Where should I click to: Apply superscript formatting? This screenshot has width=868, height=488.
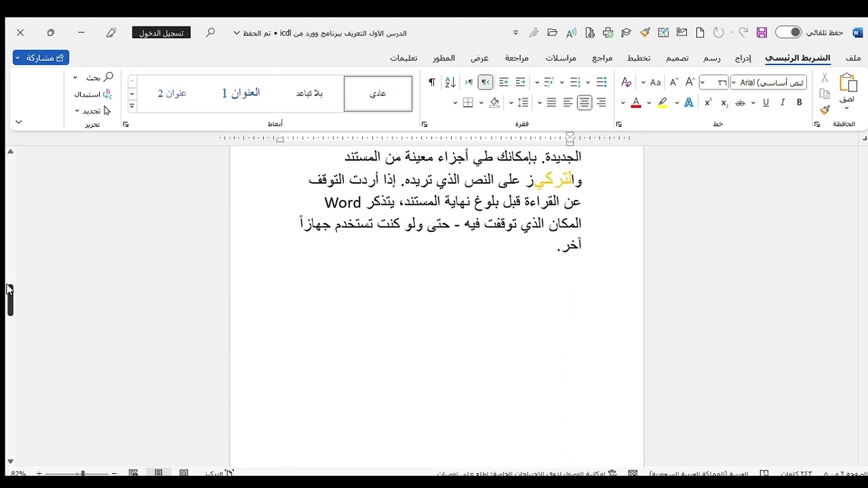[x=708, y=103]
